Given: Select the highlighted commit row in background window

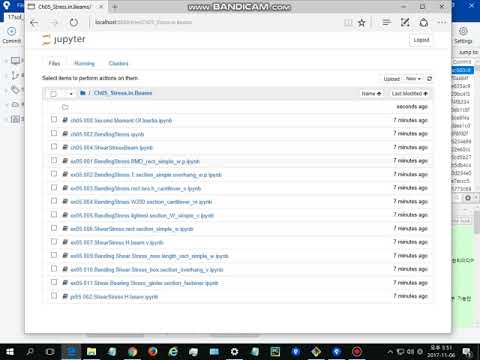Looking at the screenshot, I should (462, 70).
